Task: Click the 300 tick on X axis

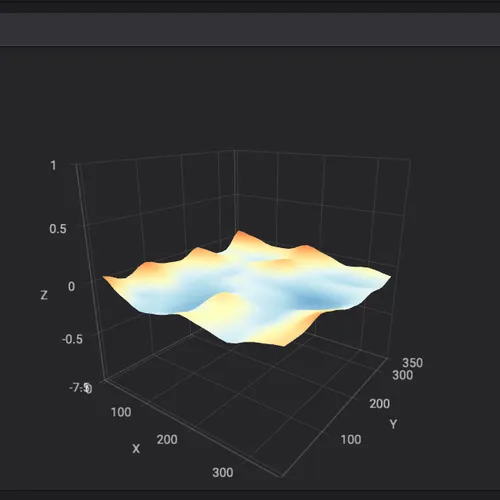Action: [x=223, y=472]
